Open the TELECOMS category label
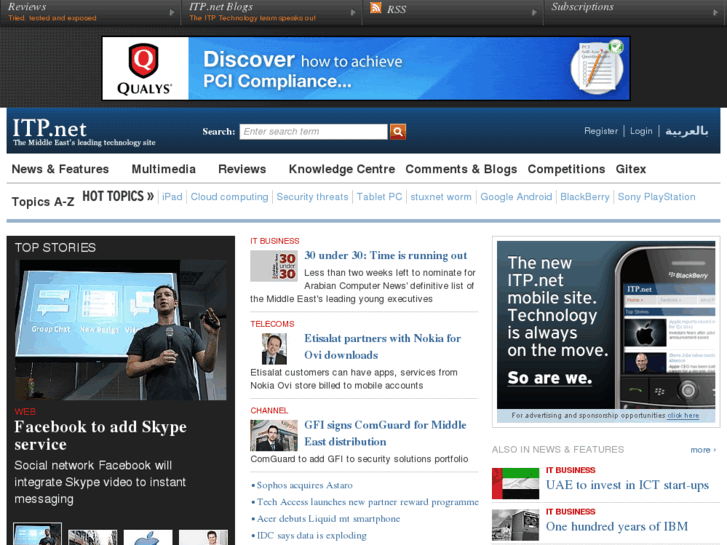 coord(272,324)
